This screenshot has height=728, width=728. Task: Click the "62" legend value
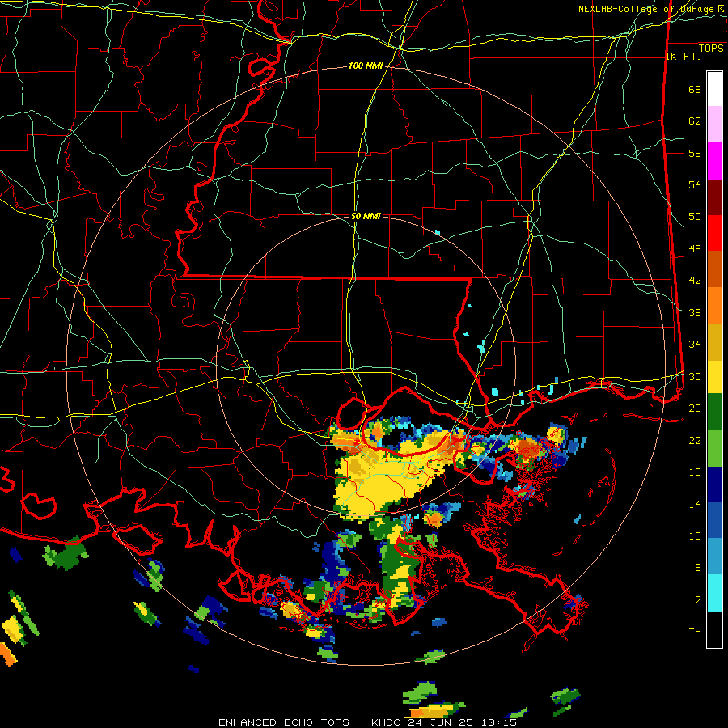[695, 121]
